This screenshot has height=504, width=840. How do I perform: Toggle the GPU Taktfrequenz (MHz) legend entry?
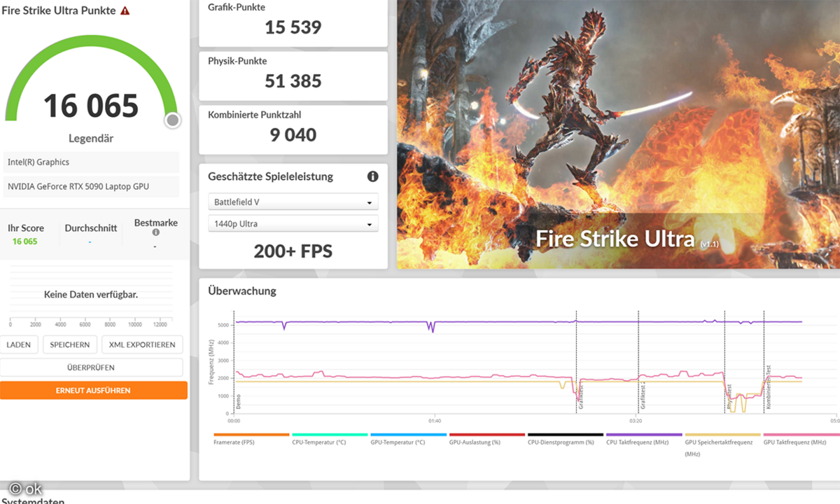pos(801,440)
